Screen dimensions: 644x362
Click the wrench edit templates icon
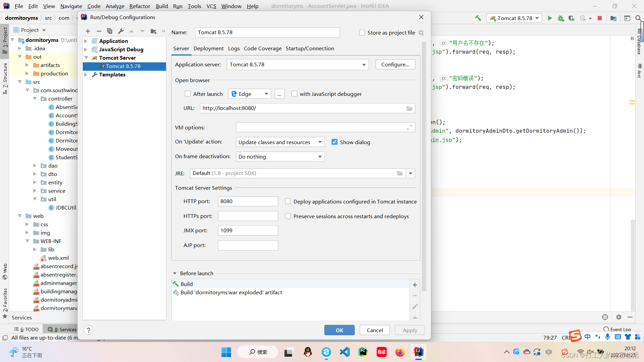121,31
